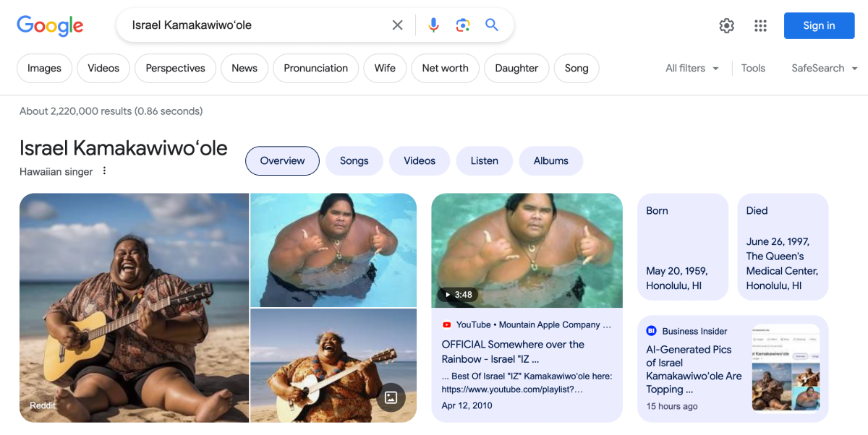
Task: Open Google Lens image search
Action: (463, 25)
